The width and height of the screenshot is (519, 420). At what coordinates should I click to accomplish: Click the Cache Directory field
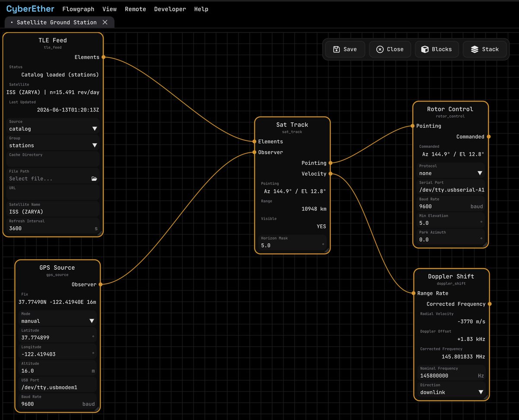(53, 159)
